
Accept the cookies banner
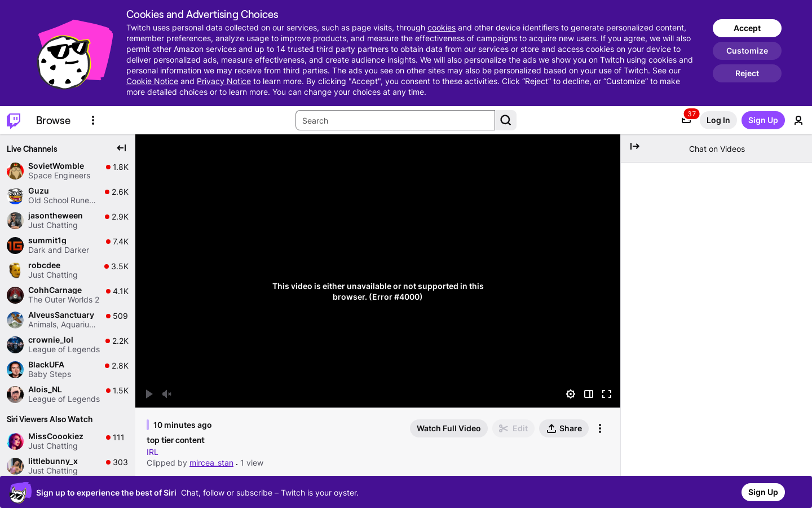tap(747, 28)
